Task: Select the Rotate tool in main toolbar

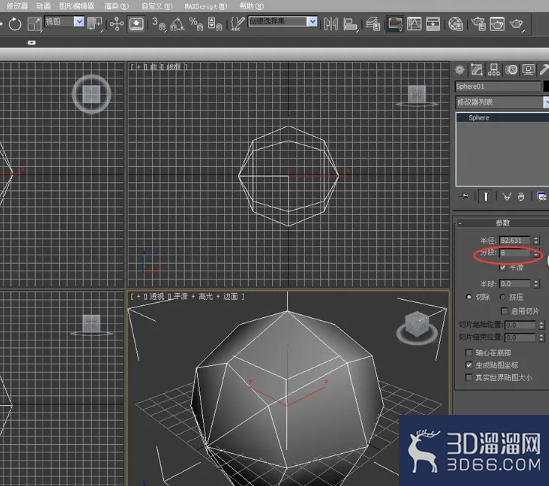Action: tap(15, 24)
